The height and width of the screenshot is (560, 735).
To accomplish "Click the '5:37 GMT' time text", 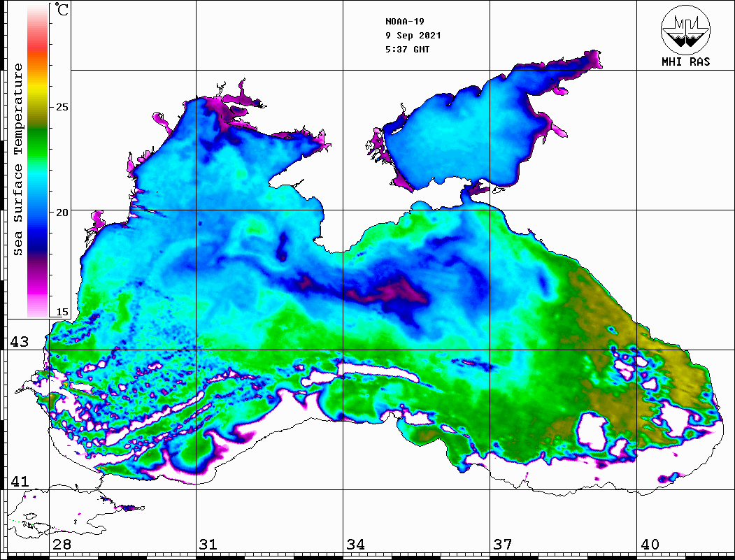I will tap(407, 50).
